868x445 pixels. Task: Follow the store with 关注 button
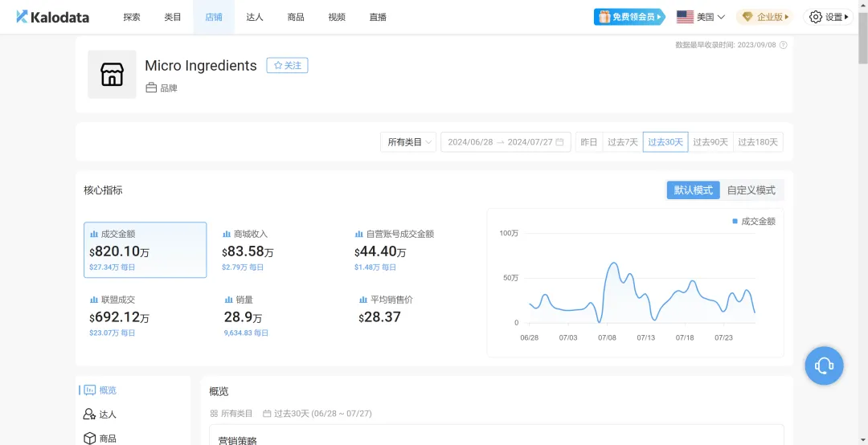click(x=287, y=65)
